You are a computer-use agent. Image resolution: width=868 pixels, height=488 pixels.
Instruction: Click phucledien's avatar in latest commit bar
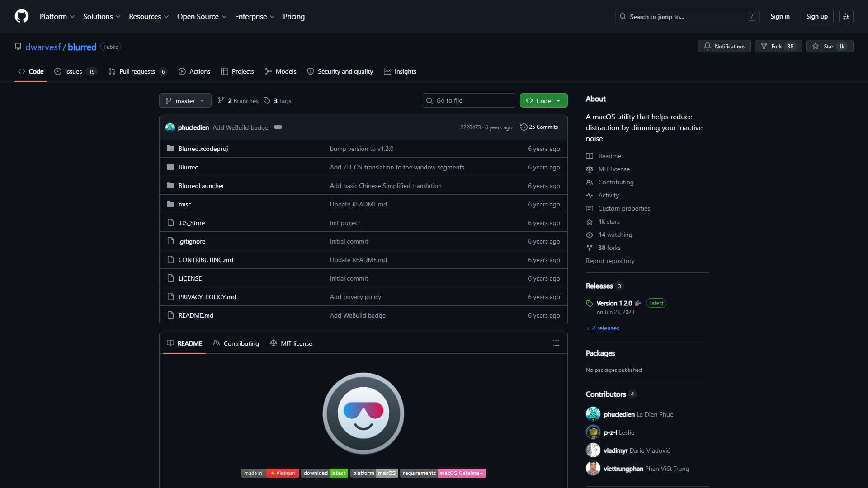pyautogui.click(x=170, y=127)
